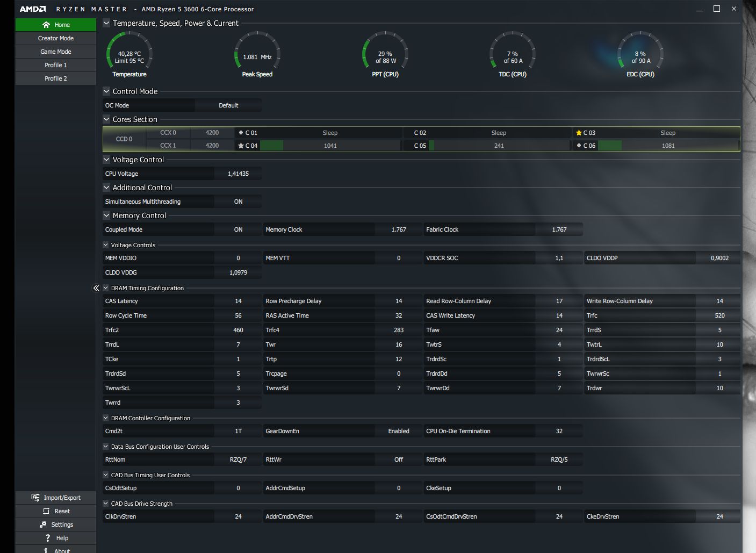
Task: Click VDDCR SOC value 1,1
Action: pyautogui.click(x=559, y=258)
